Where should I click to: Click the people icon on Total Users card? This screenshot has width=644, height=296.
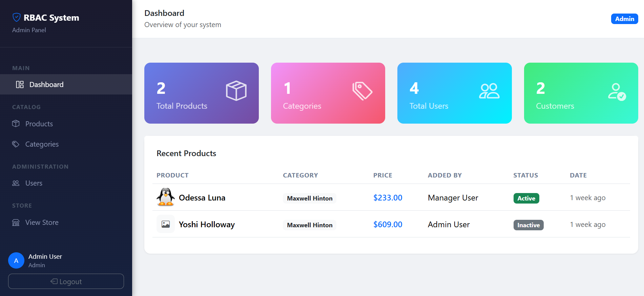pos(489,91)
